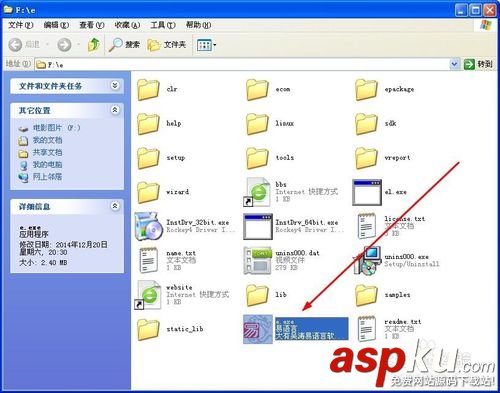
Task: Open the View (查看) menu
Action: [92, 25]
